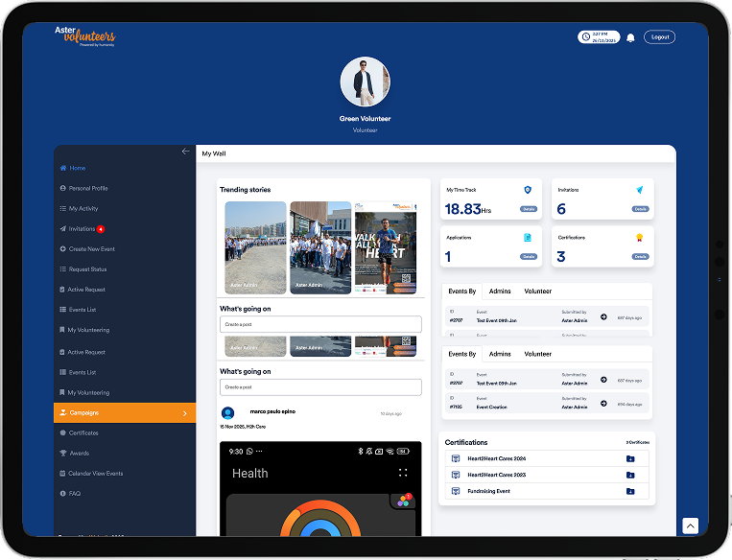Click the Aster Volunteers logo
This screenshot has width=732, height=560.
(x=84, y=36)
